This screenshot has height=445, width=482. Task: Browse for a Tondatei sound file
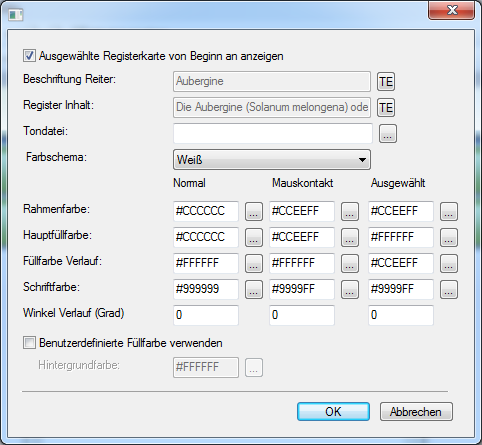pyautogui.click(x=388, y=134)
